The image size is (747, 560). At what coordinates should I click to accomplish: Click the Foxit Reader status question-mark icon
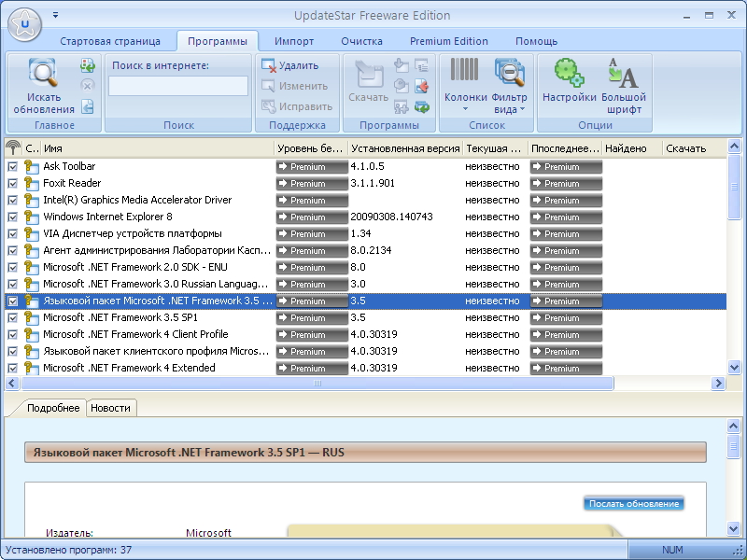[x=32, y=183]
